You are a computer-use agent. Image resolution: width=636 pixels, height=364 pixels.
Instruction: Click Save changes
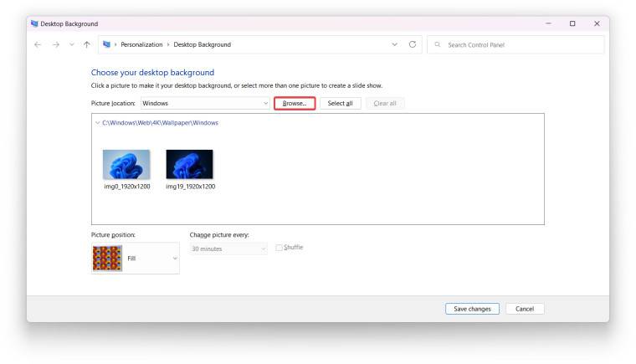point(472,309)
